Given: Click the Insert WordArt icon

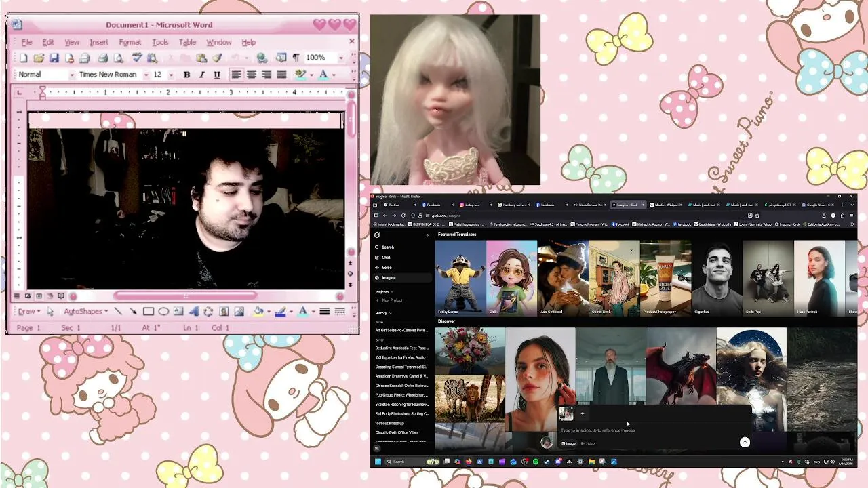Looking at the screenshot, I should 193,312.
